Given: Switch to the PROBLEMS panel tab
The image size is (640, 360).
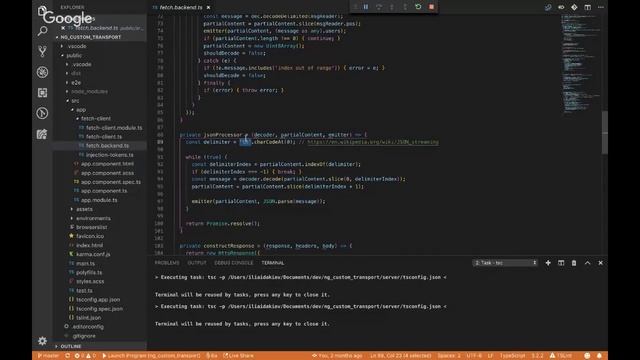Looking at the screenshot, I should point(167,263).
